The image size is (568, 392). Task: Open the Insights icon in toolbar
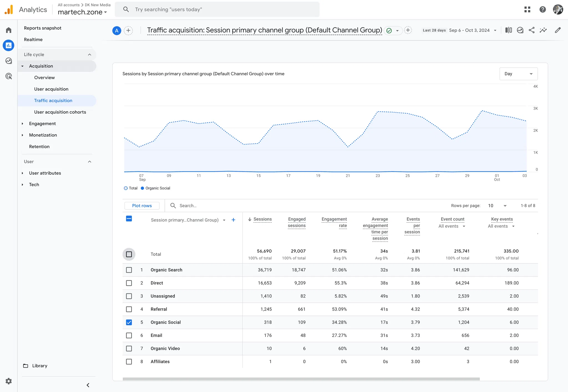543,30
